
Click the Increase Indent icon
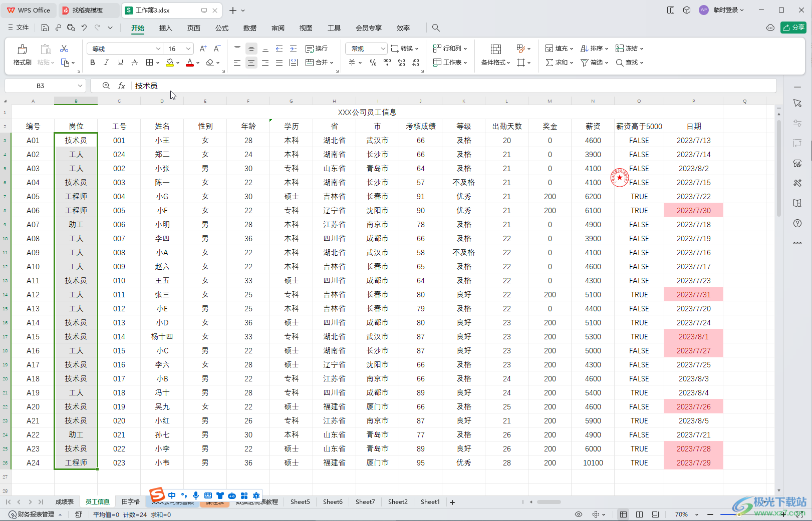coord(294,49)
